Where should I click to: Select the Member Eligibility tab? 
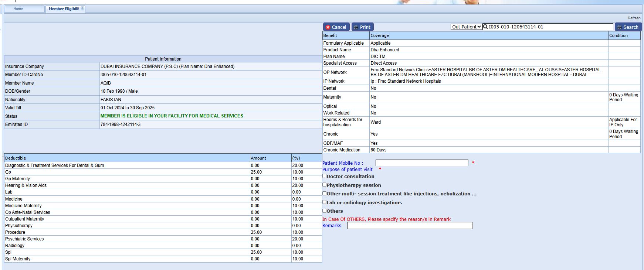64,9
